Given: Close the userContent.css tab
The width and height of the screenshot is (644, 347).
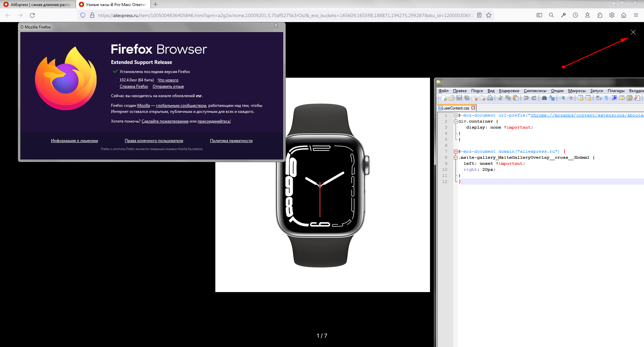Looking at the screenshot, I should pos(473,108).
